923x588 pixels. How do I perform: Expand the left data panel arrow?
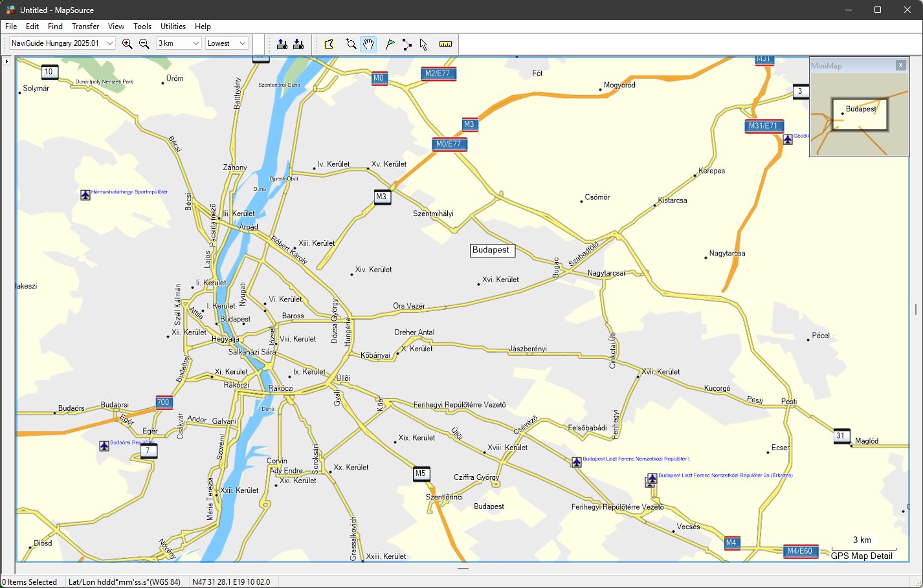6,61
